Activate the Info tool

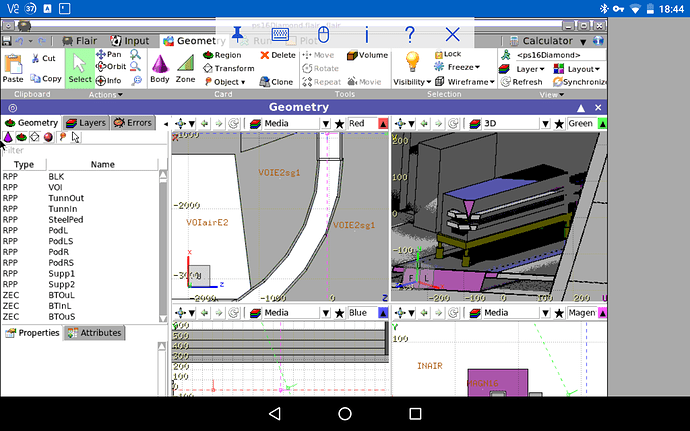tap(109, 81)
